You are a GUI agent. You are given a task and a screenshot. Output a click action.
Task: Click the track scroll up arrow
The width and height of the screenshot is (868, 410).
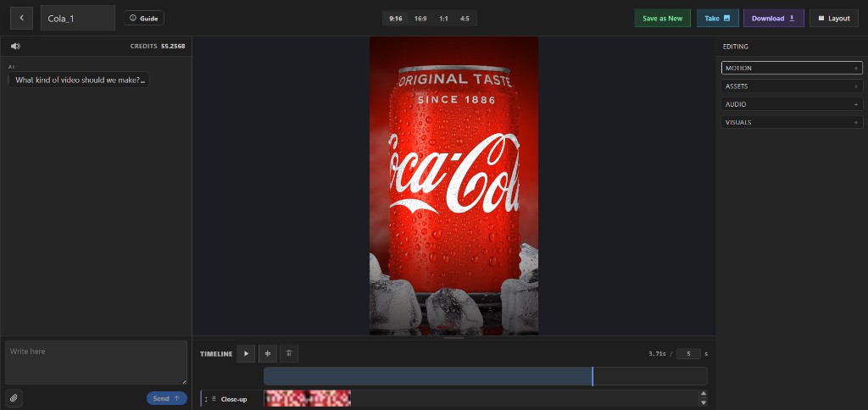coord(704,394)
